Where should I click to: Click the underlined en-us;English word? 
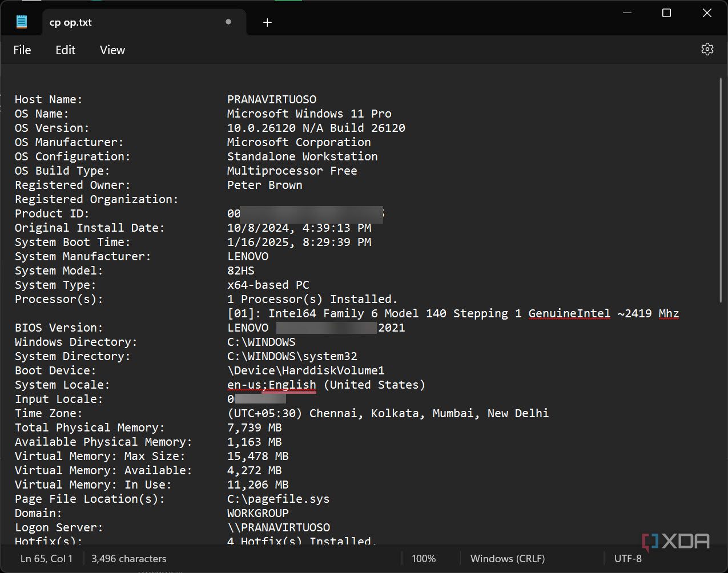click(x=272, y=385)
